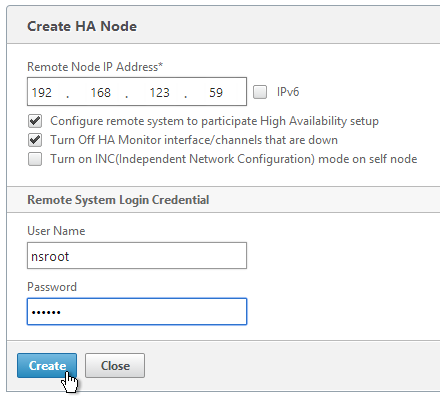This screenshot has height=404, width=440.
Task: Click the IPv6 label text
Action: (x=288, y=92)
